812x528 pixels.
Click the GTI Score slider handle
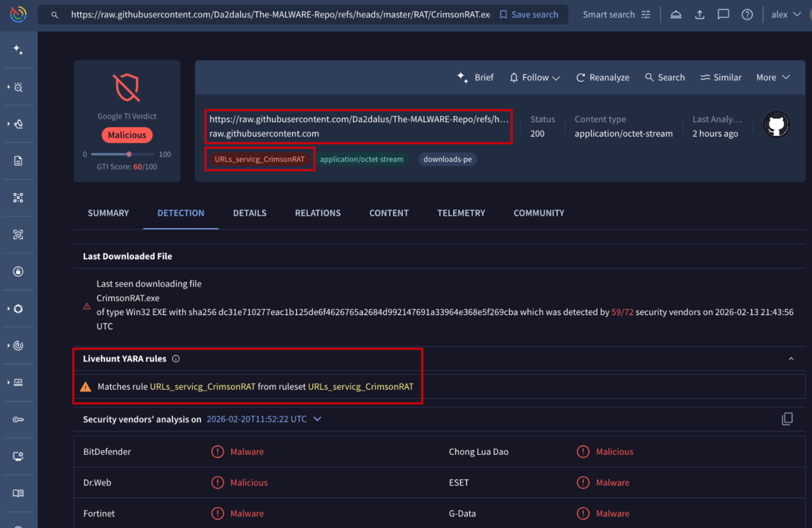pyautogui.click(x=129, y=154)
